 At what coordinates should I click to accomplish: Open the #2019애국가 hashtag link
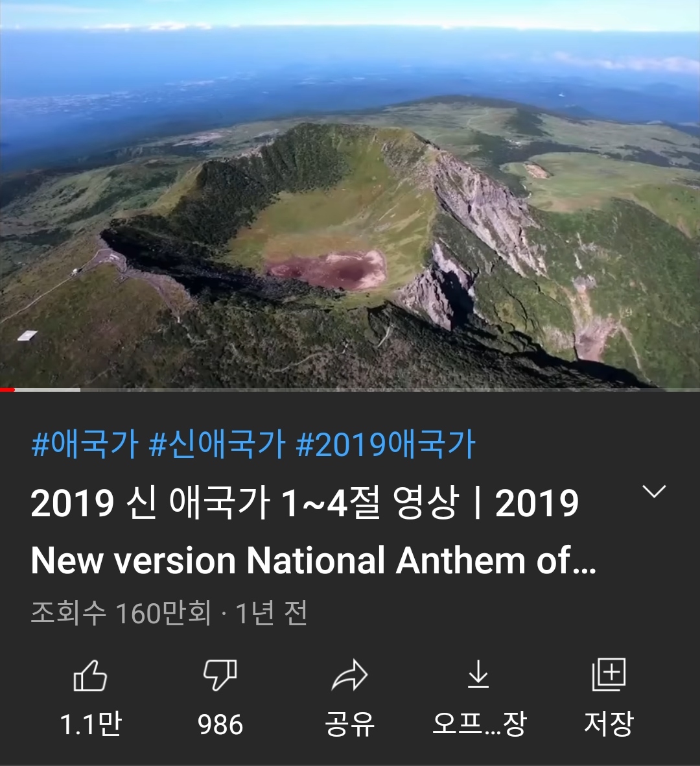pos(386,444)
